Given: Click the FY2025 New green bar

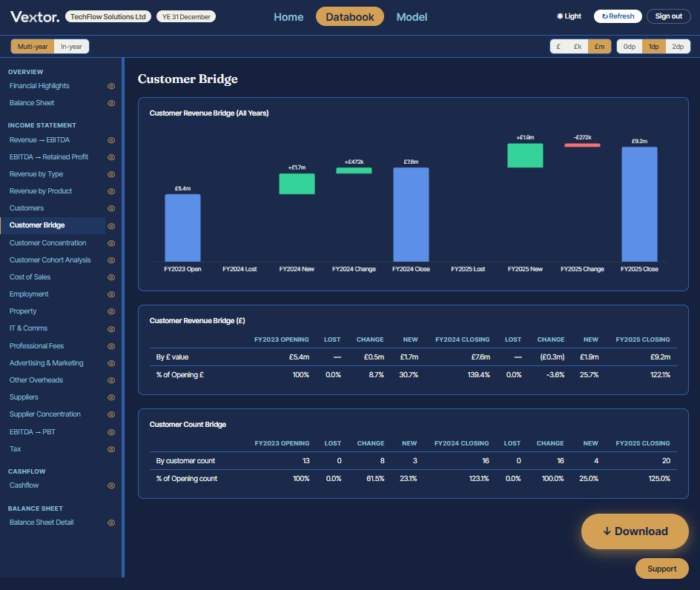Looking at the screenshot, I should coord(525,156).
